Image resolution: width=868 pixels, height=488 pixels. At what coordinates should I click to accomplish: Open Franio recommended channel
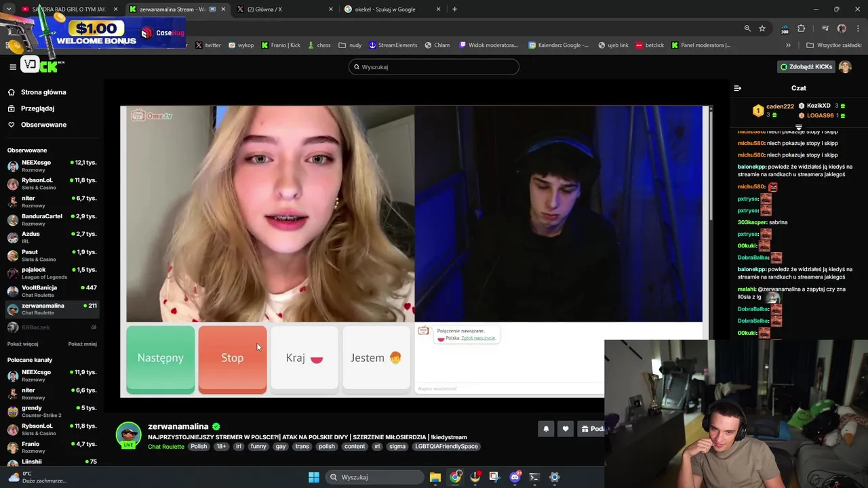[52, 447]
